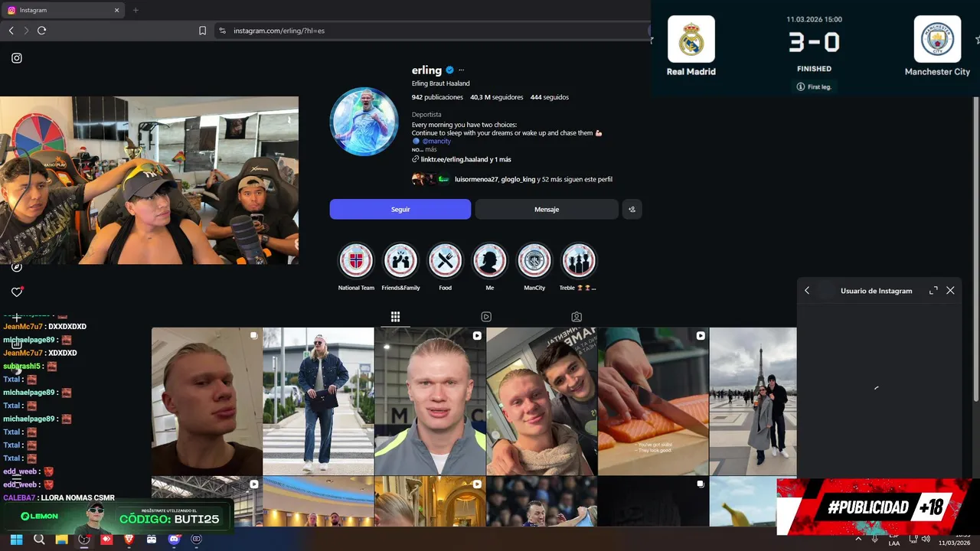Screen dimensions: 980x551
Task: Show the 40,3 M seguidores list
Action: pyautogui.click(x=496, y=97)
